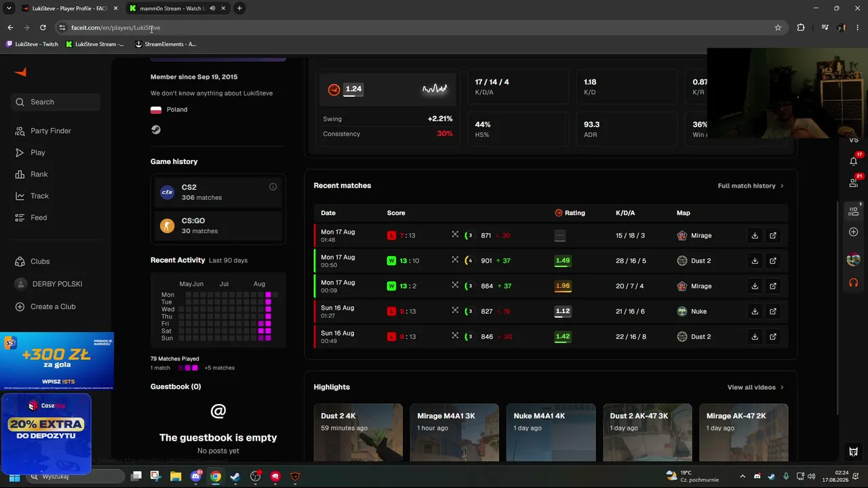868x488 pixels.
Task: Download demo for the 13:2 Mirage match
Action: tap(755, 286)
